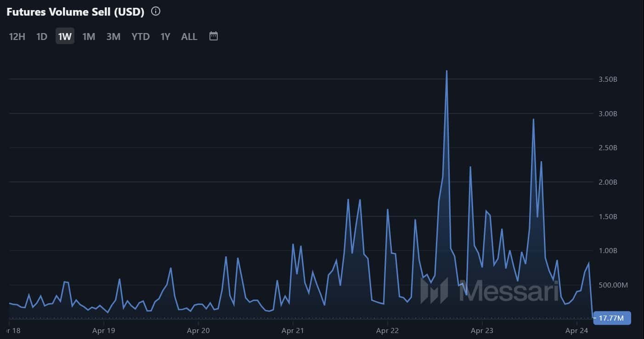Select the active 1W range tab
This screenshot has height=339, width=644.
[65, 36]
